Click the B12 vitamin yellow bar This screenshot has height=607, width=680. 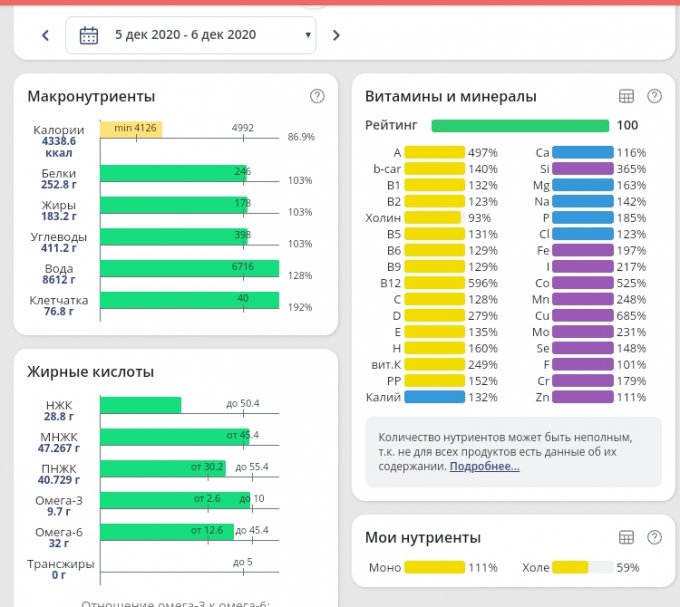[435, 283]
